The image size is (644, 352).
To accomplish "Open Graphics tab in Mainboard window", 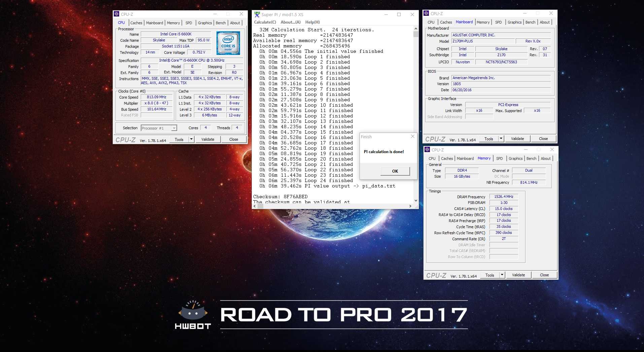I will click(514, 22).
